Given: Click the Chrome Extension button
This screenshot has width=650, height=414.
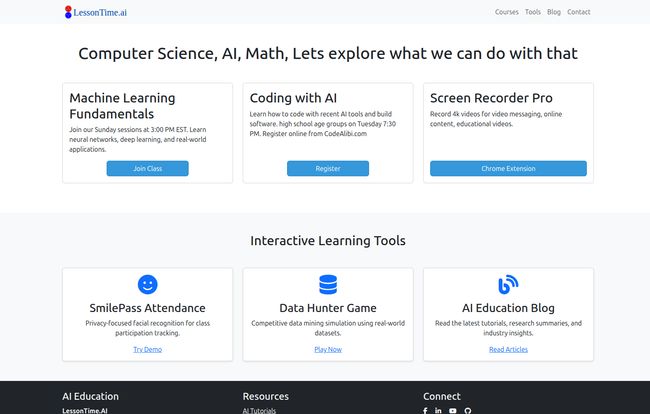Looking at the screenshot, I should pyautogui.click(x=508, y=168).
